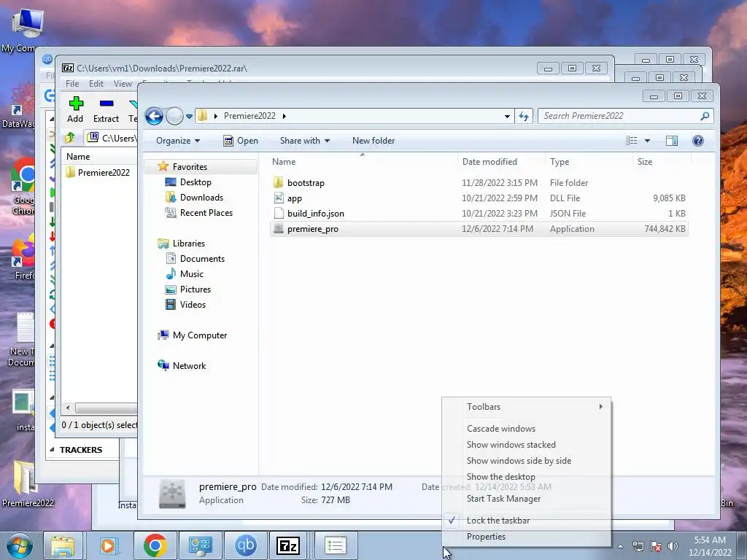This screenshot has width=747, height=560.
Task: Click New folder button
Action: point(373,141)
